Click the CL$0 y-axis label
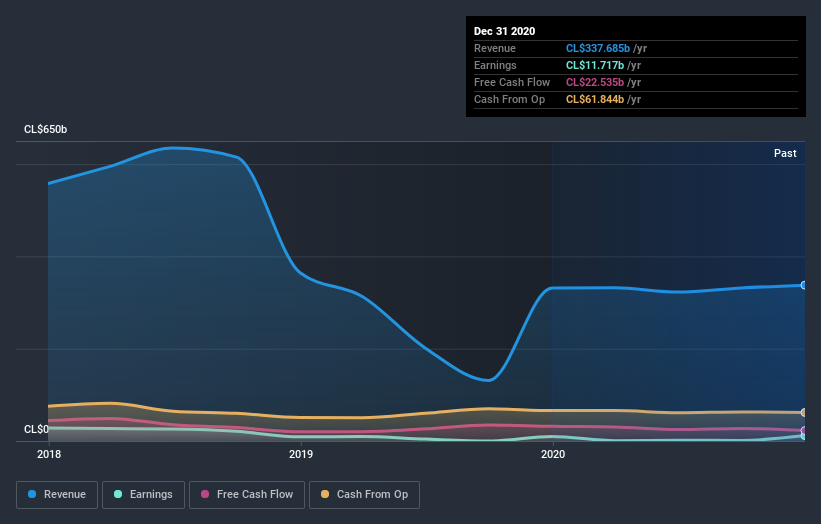The height and width of the screenshot is (524, 821). tap(36, 429)
